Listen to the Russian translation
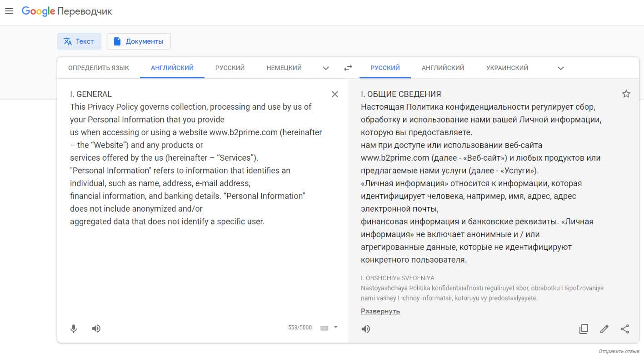 point(366,329)
